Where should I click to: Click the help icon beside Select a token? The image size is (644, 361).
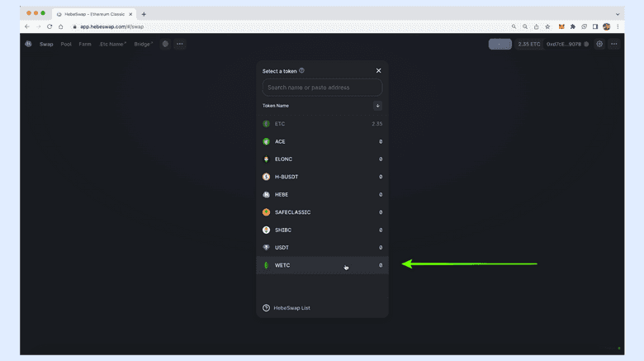coord(301,71)
